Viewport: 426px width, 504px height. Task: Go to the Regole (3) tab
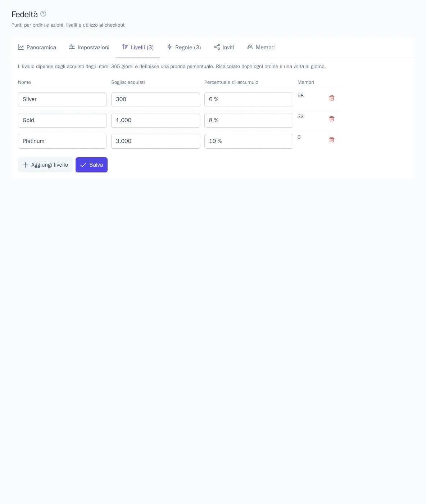184,48
